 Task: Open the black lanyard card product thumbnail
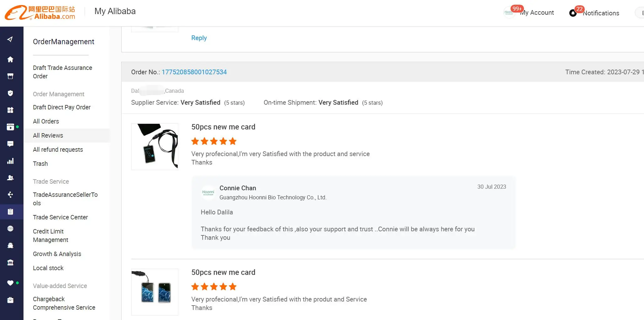tap(155, 147)
